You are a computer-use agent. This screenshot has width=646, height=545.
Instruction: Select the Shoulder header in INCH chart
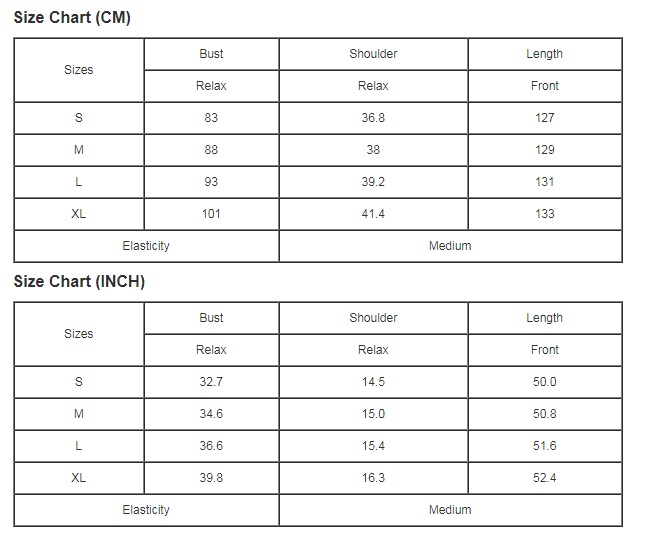click(373, 318)
